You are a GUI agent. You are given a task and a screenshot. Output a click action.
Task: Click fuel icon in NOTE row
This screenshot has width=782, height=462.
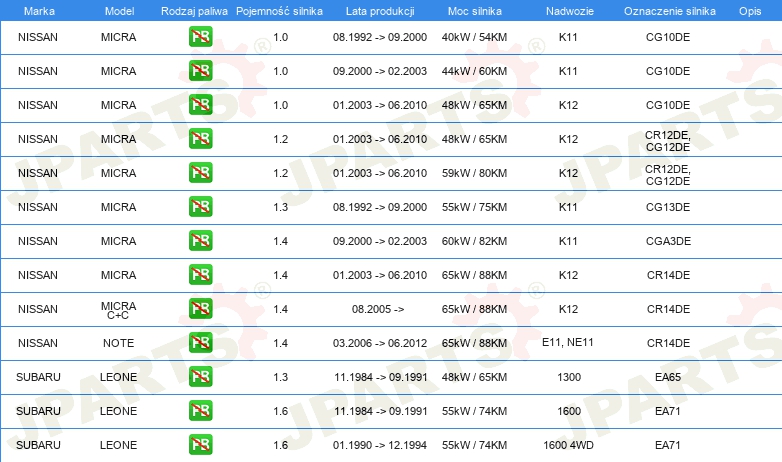pyautogui.click(x=200, y=342)
